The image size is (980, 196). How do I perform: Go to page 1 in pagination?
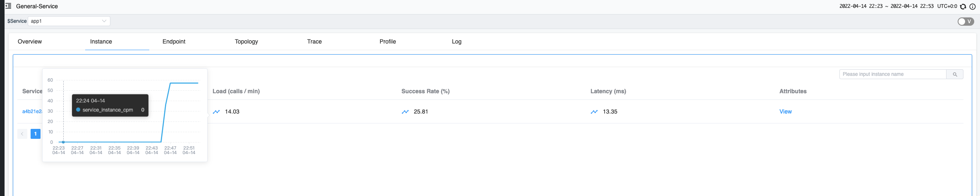coord(36,134)
